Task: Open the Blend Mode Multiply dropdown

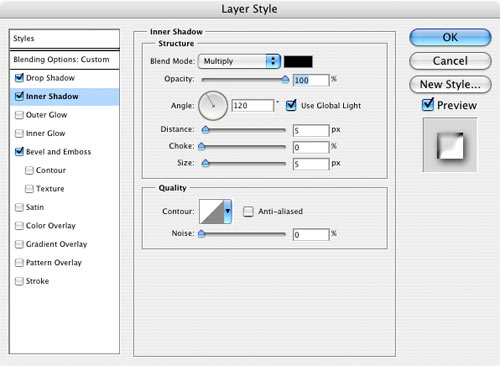Action: (x=239, y=61)
